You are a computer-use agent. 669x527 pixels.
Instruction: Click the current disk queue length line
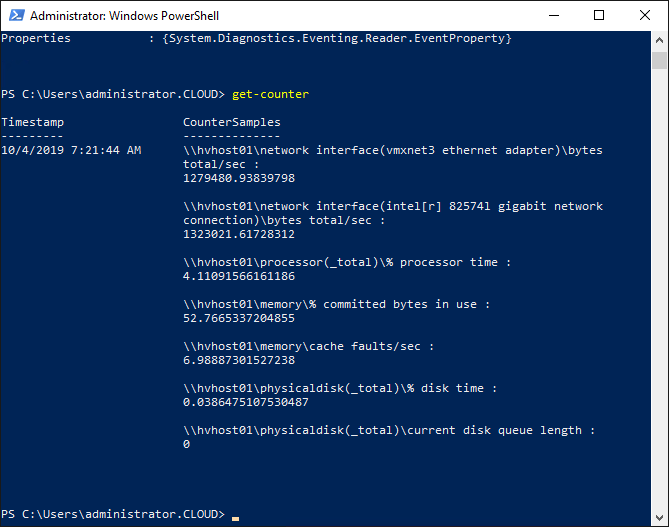(389, 430)
